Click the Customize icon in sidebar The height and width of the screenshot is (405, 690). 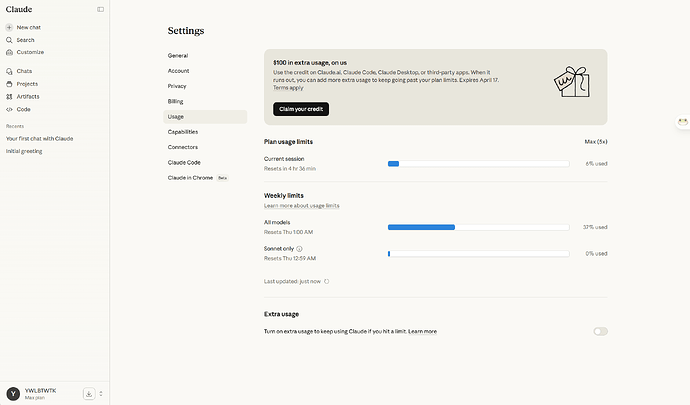[x=9, y=52]
